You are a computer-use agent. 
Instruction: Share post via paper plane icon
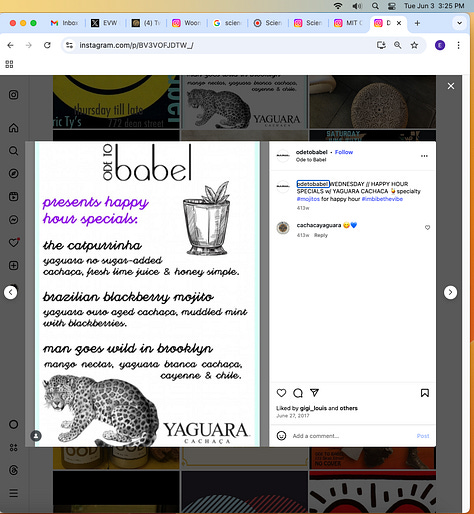314,393
